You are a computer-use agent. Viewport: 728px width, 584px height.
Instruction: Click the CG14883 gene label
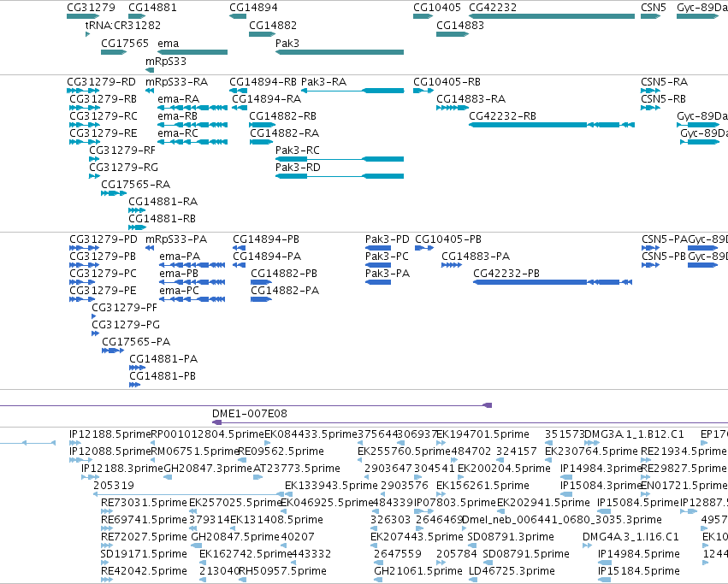coord(460,25)
